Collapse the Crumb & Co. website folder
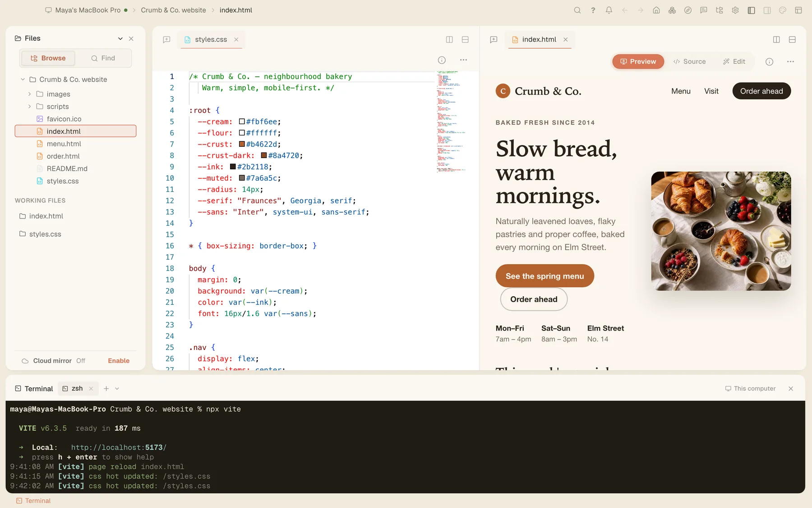 point(23,79)
